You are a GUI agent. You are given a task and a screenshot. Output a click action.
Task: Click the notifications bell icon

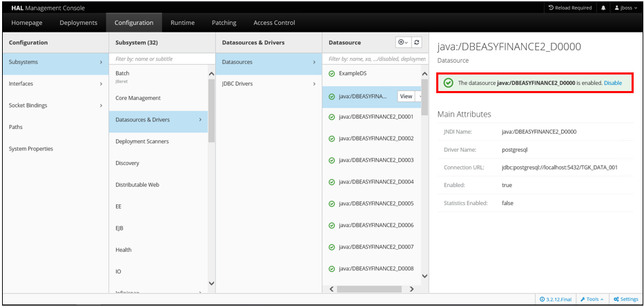pos(603,8)
